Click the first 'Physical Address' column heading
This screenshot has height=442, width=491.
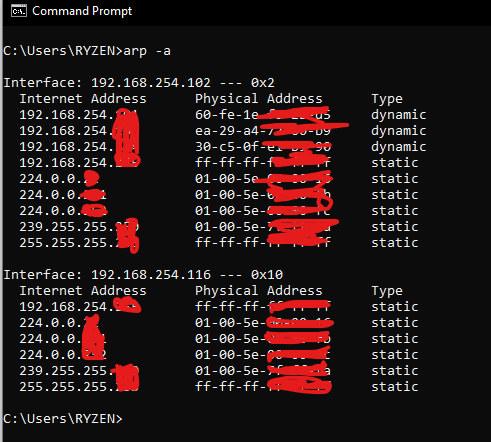pyautogui.click(x=259, y=99)
